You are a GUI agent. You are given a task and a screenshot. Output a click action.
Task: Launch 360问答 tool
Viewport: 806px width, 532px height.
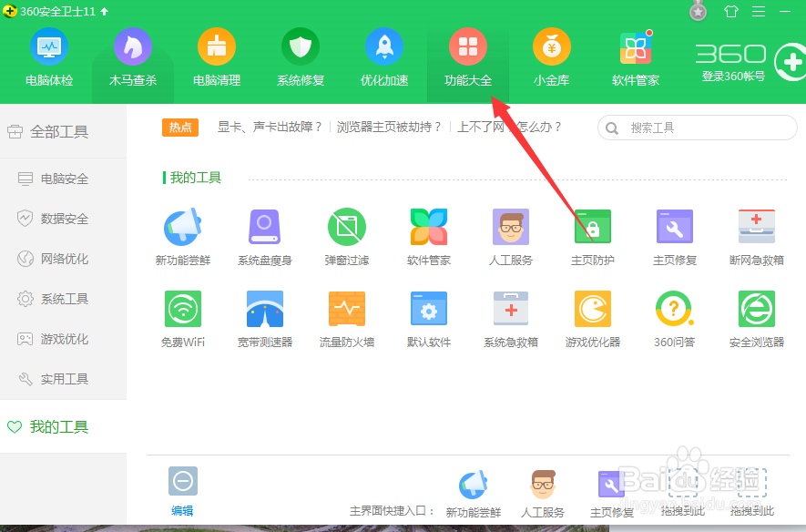pyautogui.click(x=675, y=319)
